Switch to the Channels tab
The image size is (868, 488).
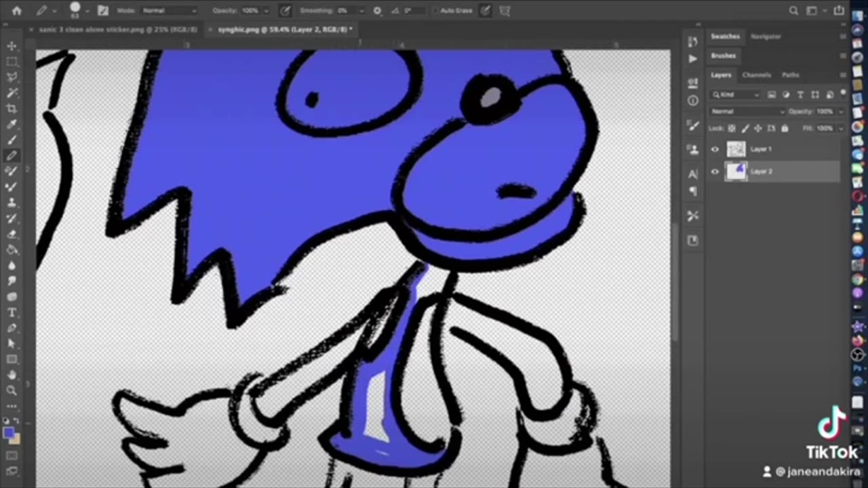coord(756,75)
